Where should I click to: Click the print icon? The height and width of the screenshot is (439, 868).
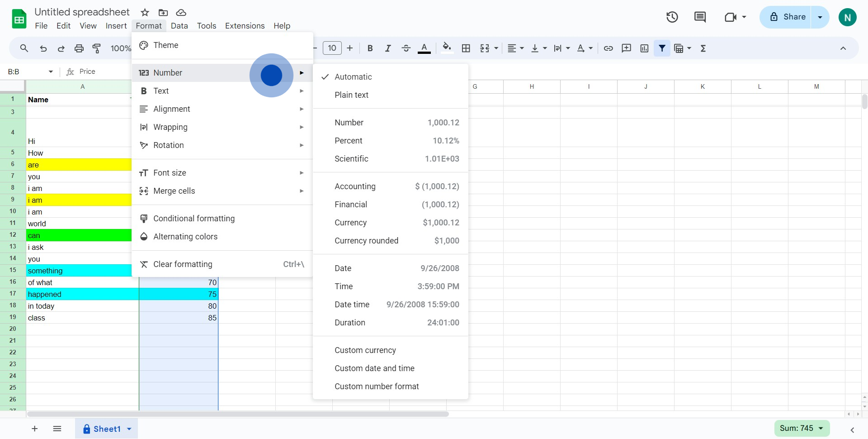[x=79, y=48]
